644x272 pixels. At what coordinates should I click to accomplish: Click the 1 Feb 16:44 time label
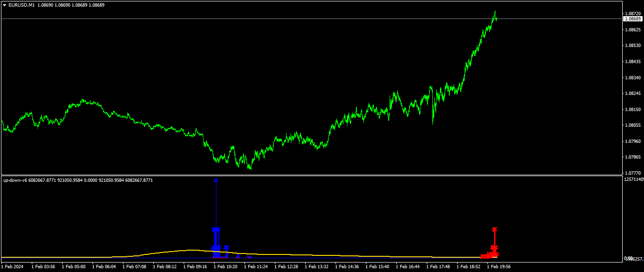(x=408, y=267)
